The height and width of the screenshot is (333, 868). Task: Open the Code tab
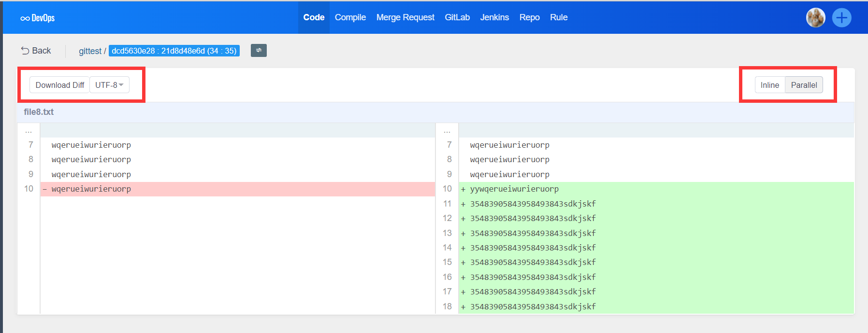pos(314,17)
